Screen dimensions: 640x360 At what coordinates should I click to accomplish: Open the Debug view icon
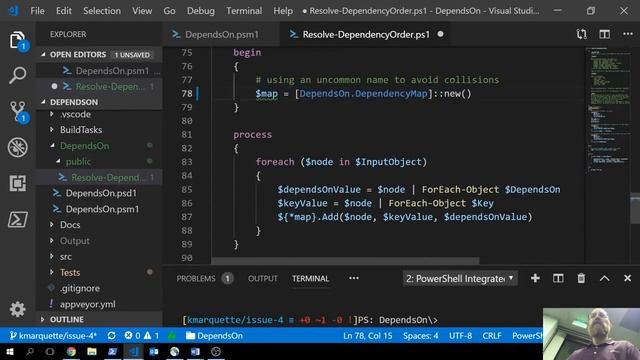[18, 147]
